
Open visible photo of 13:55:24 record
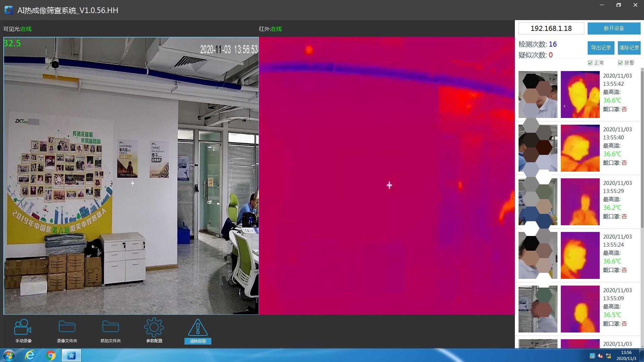click(x=538, y=255)
